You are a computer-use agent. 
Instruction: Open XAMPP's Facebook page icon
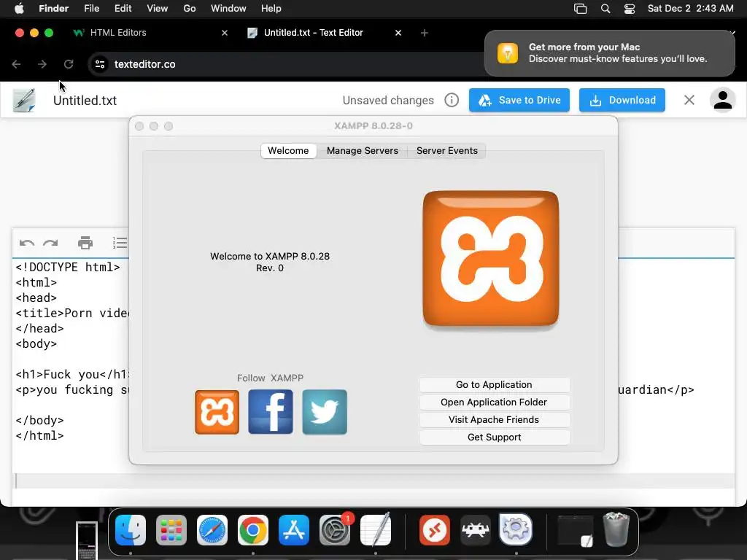point(271,412)
